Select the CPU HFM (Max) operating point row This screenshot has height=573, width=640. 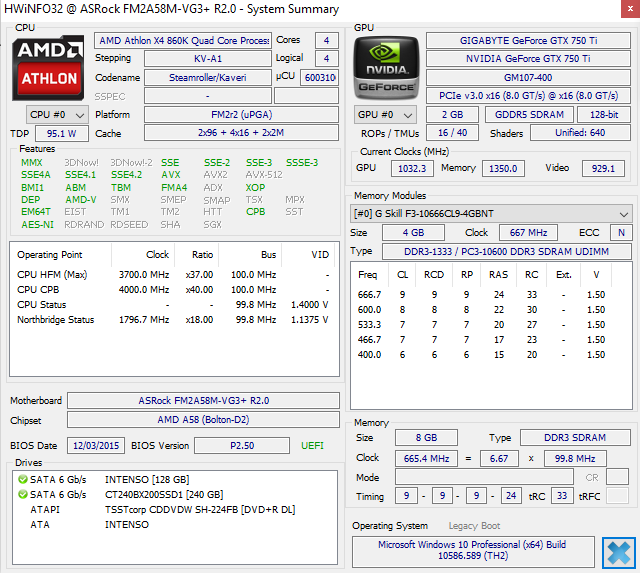(173, 275)
